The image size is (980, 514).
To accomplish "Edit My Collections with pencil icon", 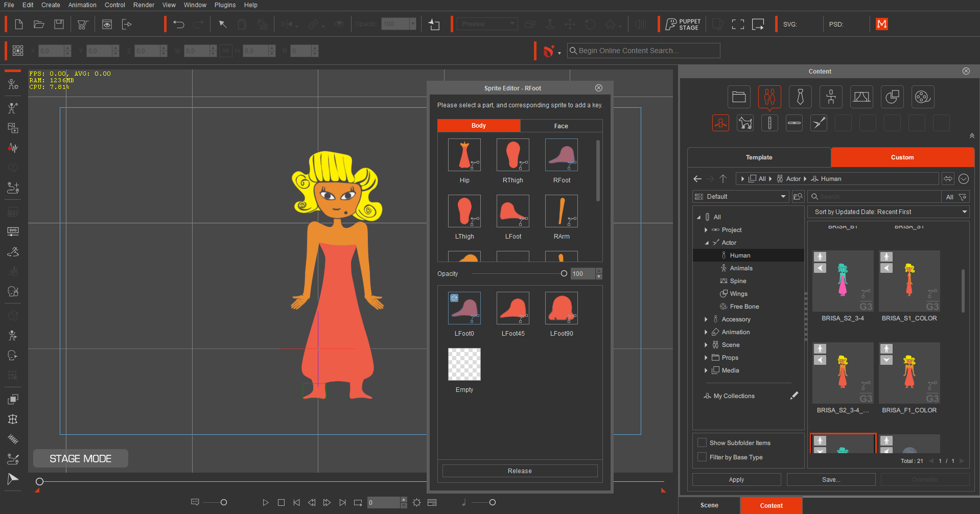I will tap(794, 395).
